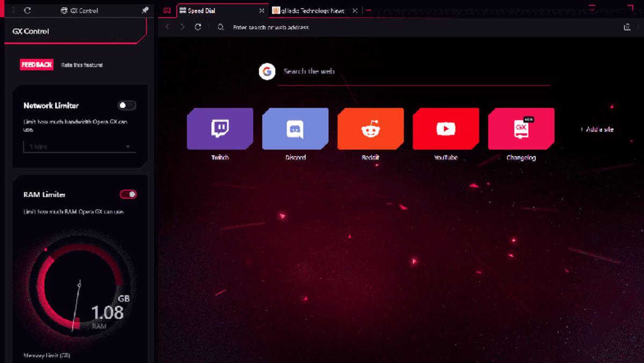Viewport: 644px width, 363px height.
Task: Pin the GX Control sidebar panel
Action: click(x=145, y=10)
